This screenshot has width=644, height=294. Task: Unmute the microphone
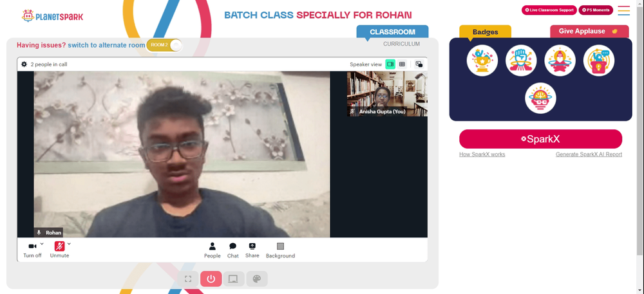tap(59, 250)
